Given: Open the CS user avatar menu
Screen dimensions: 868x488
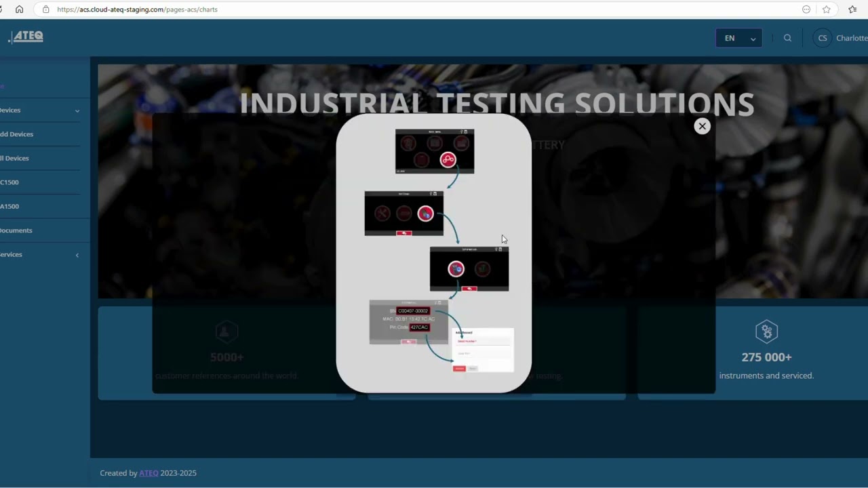Looking at the screenshot, I should click(823, 38).
